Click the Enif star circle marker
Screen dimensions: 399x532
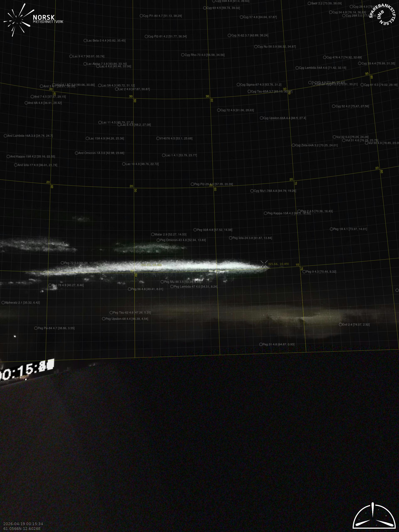point(340,324)
